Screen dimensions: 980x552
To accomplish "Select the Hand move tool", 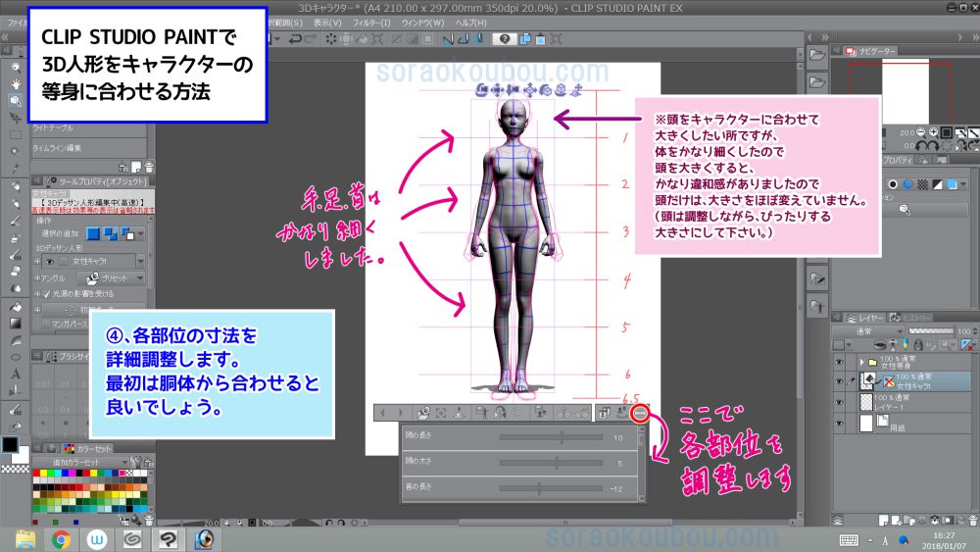I will [16, 83].
